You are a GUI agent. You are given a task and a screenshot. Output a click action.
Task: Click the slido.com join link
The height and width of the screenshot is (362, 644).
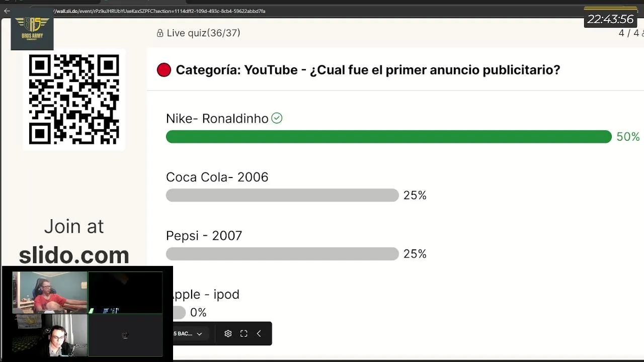click(74, 255)
